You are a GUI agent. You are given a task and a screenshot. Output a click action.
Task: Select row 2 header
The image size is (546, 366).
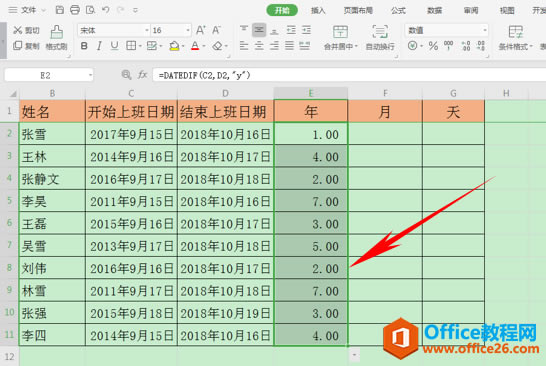coord(9,134)
